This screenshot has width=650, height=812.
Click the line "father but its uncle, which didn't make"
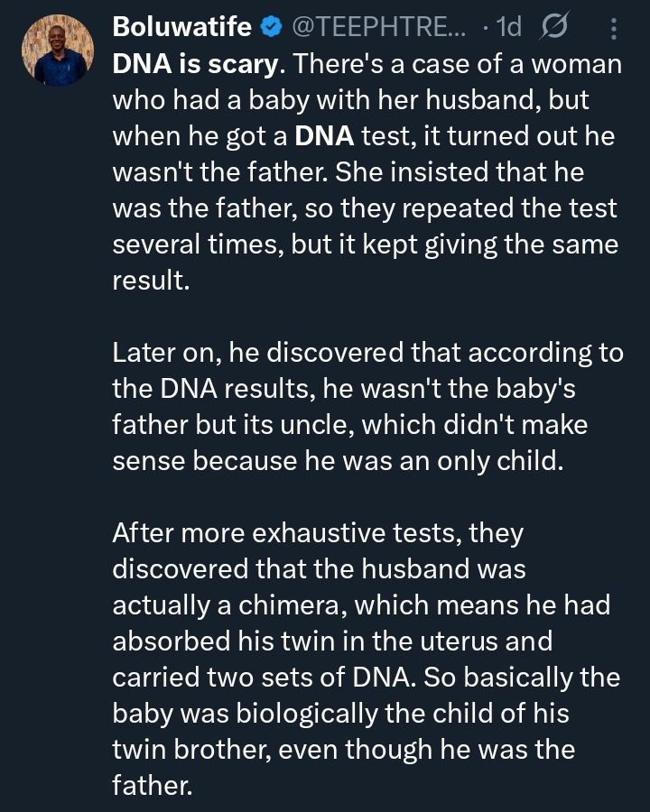pos(350,425)
